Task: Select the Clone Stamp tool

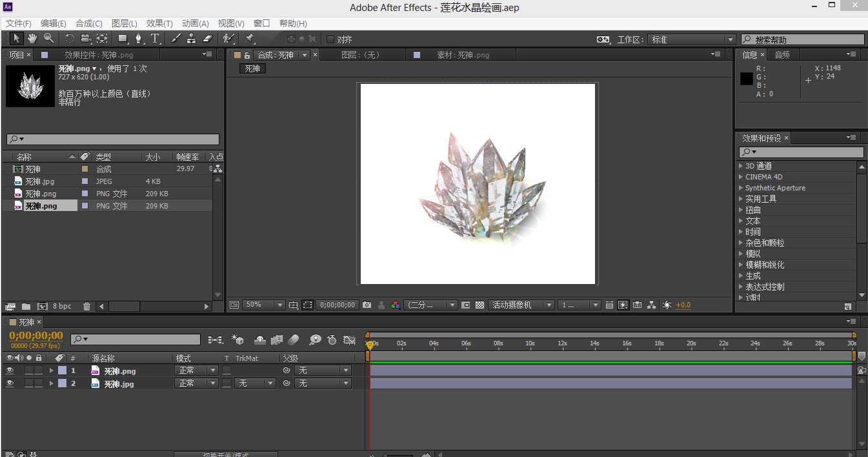Action: 192,39
